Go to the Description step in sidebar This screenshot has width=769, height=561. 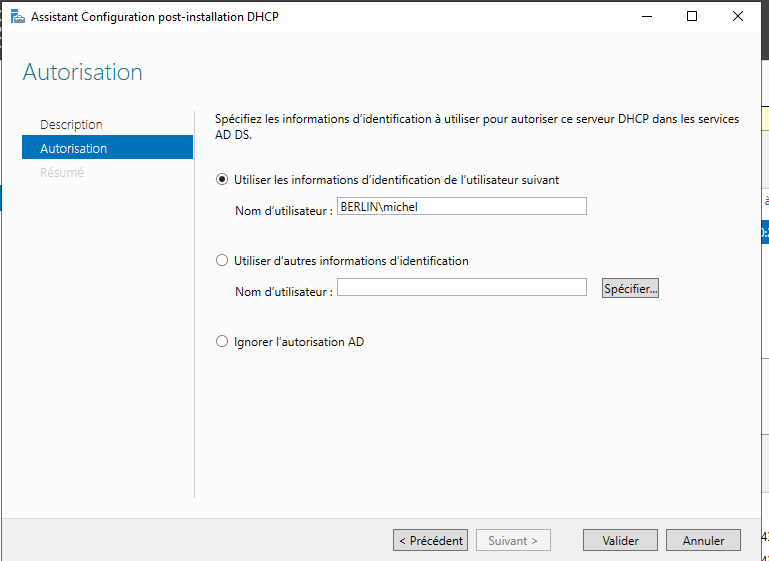coord(71,124)
